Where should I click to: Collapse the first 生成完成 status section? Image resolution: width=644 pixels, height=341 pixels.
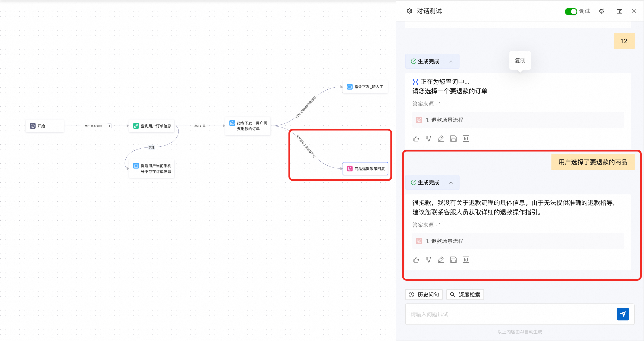point(451,61)
